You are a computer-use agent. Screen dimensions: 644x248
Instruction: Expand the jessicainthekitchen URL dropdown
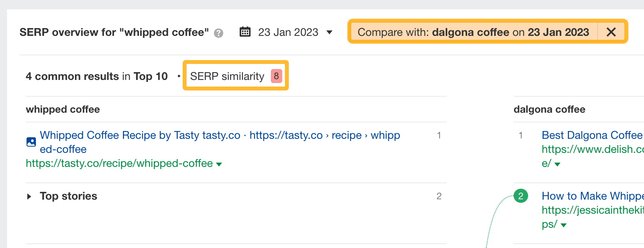pos(563,225)
